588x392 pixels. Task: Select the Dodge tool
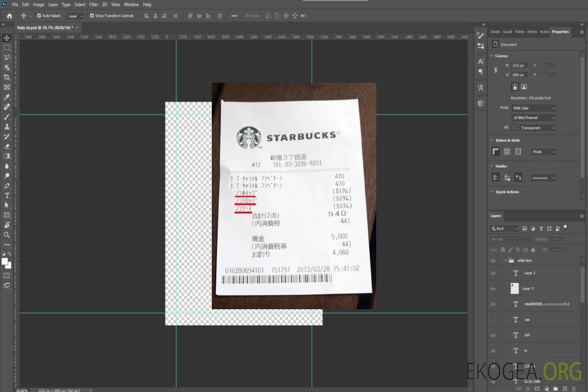(x=7, y=175)
